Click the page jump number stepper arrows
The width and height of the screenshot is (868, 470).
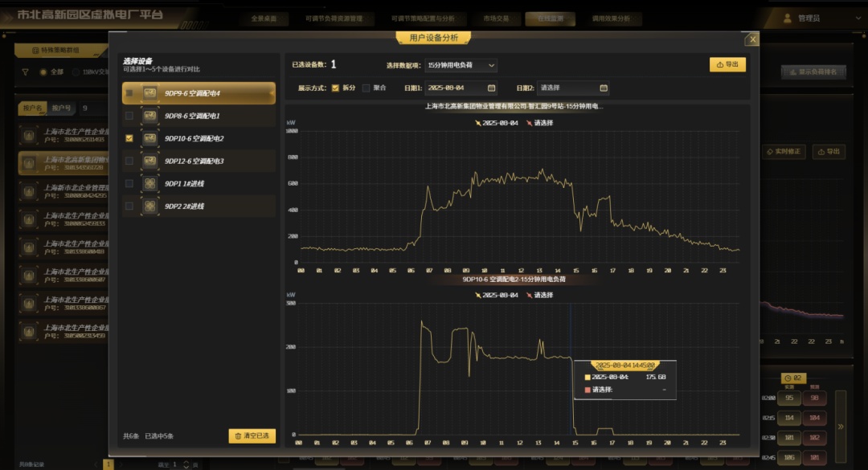click(x=186, y=464)
